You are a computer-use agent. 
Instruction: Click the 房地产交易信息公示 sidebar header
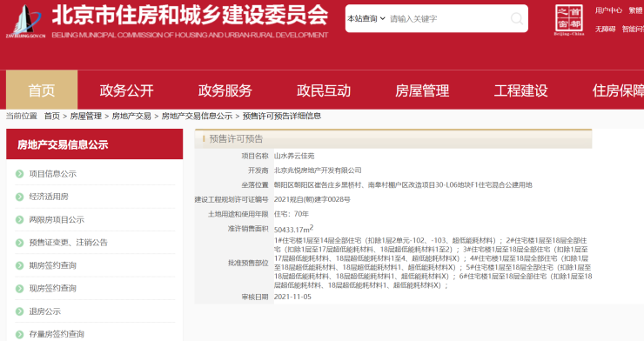[x=95, y=144]
